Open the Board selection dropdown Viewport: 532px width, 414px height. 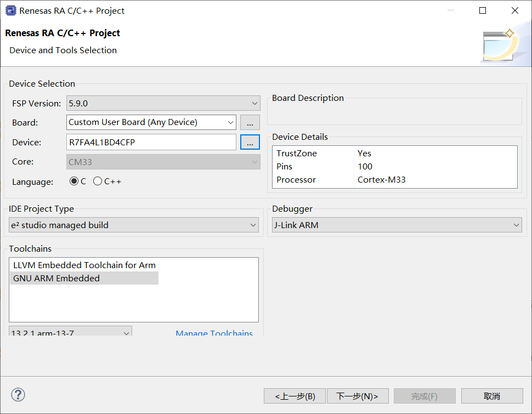(151, 122)
